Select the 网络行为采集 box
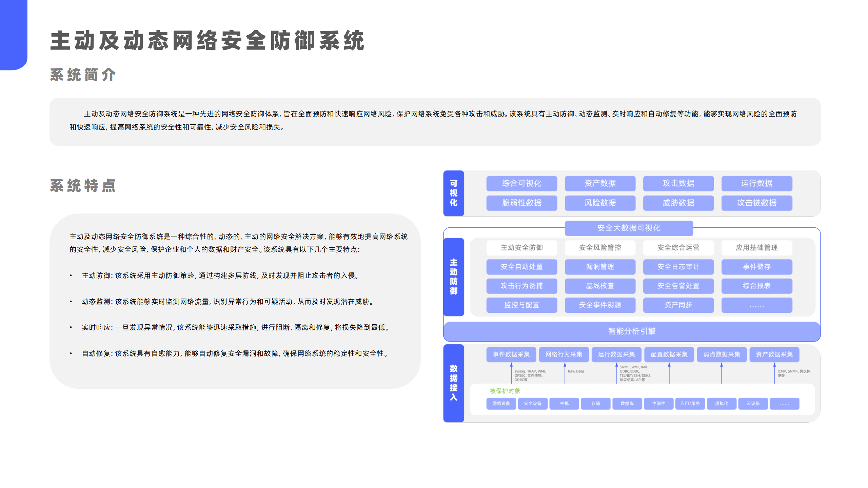The image size is (868, 488). 564,354
